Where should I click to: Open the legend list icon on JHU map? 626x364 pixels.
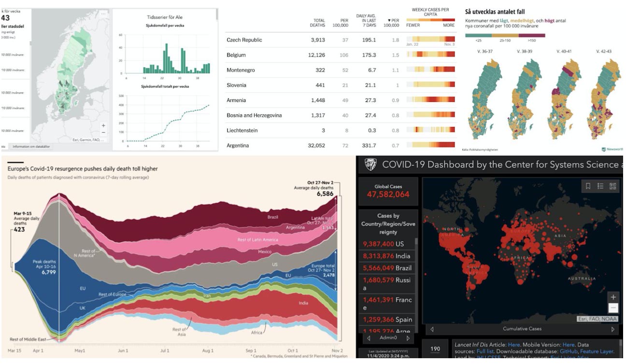[x=600, y=186]
